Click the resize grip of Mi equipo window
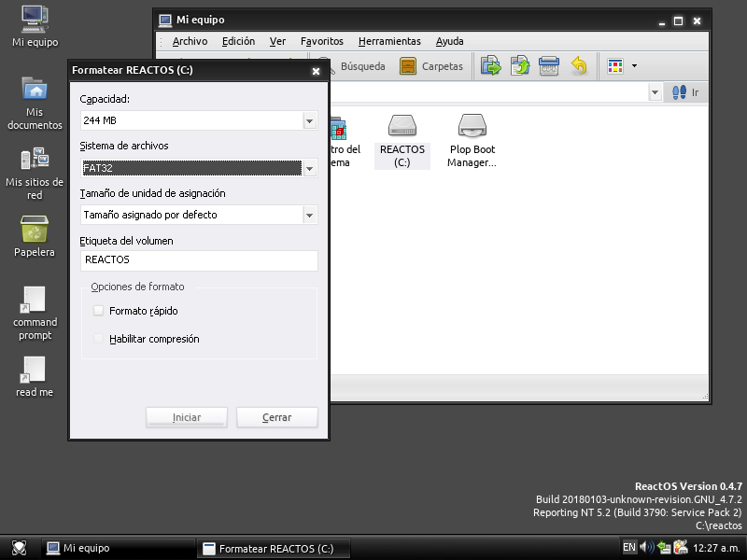 point(705,396)
